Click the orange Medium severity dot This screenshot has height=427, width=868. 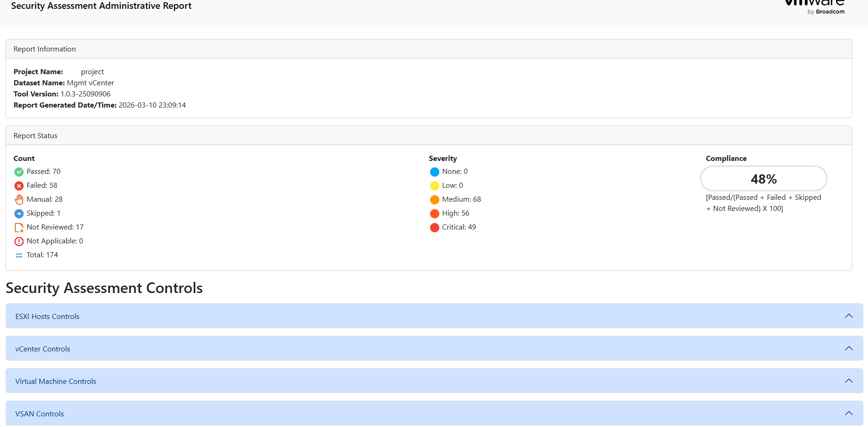pyautogui.click(x=435, y=200)
